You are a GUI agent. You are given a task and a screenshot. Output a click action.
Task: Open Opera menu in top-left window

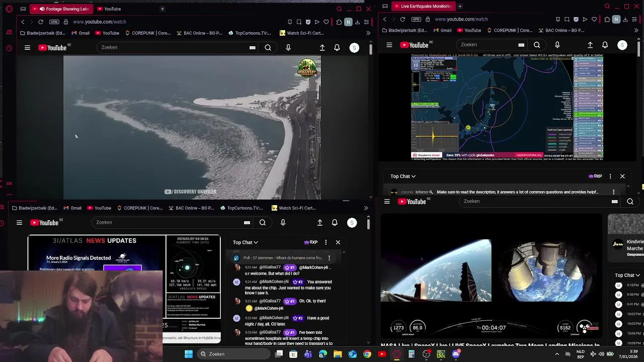(x=9, y=9)
